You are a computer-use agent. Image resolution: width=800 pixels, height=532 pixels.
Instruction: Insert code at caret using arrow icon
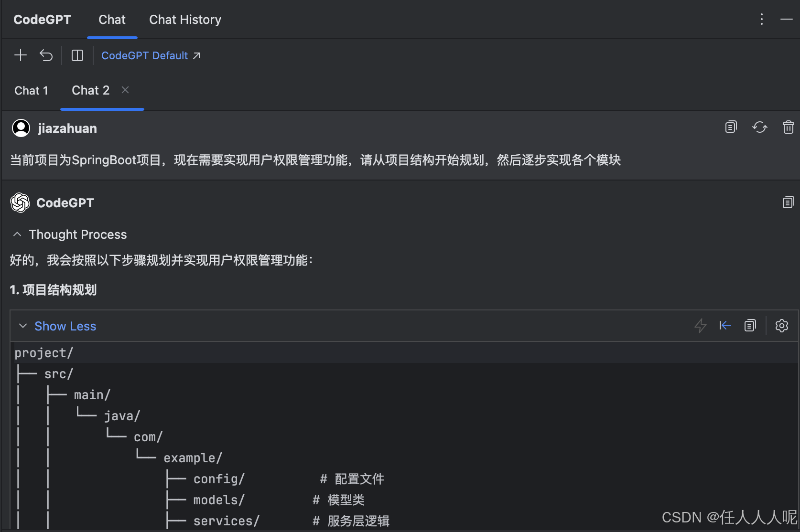click(725, 326)
